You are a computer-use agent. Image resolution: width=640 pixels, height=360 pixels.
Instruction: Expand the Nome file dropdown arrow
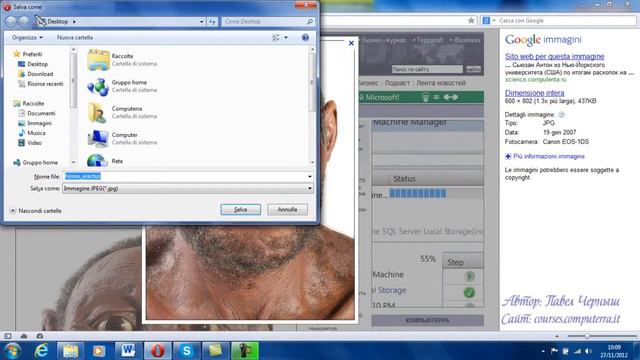coord(310,176)
